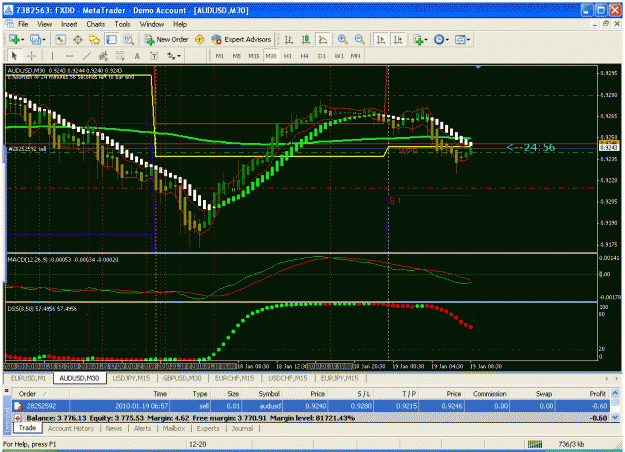625x452 pixels.
Task: Pick the horizontal line drawing tool
Action: [x=69, y=56]
